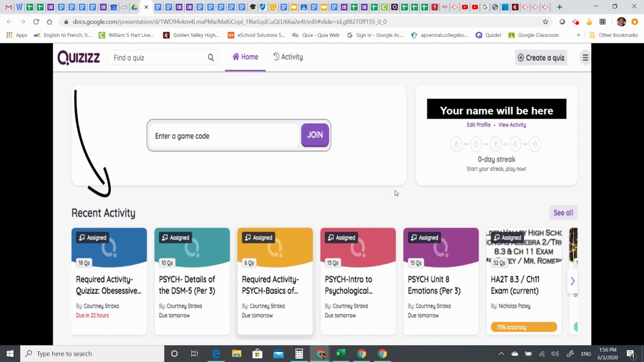Open Task View on the taskbar
644x362 pixels.
coord(195,353)
